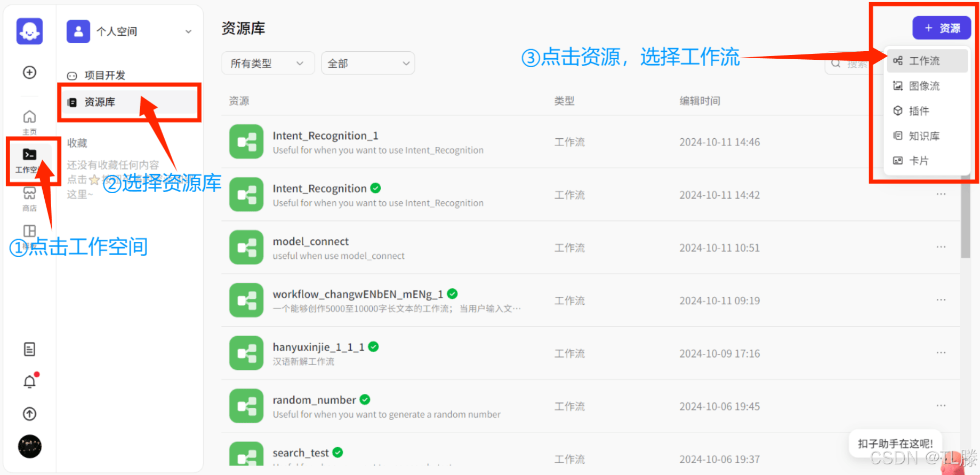The width and height of the screenshot is (980, 475).
Task: Select 知识库 from the resource menu
Action: (x=927, y=136)
